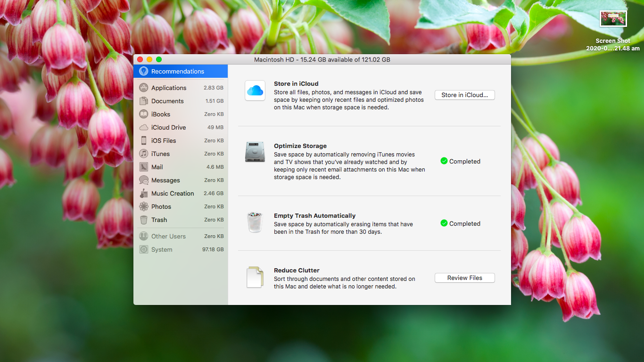Click the trash can icon for Empty Trash Automatically
The image size is (644, 362).
coord(255,222)
